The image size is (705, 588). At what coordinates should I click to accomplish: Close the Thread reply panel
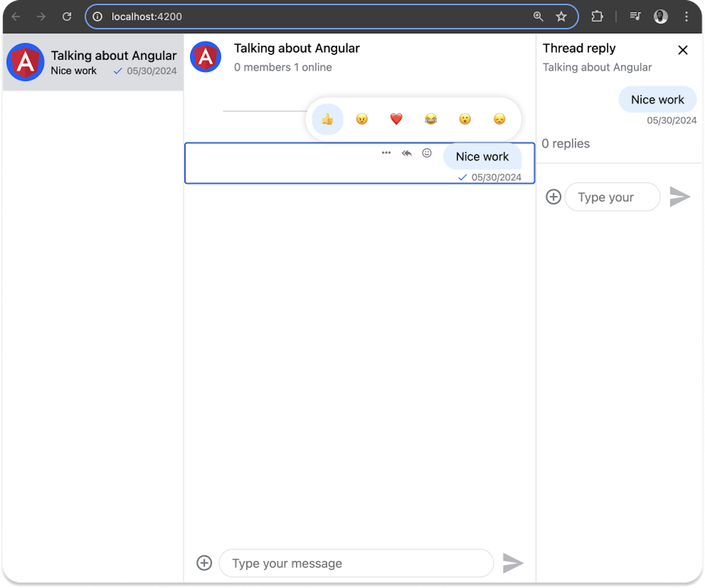tap(683, 50)
